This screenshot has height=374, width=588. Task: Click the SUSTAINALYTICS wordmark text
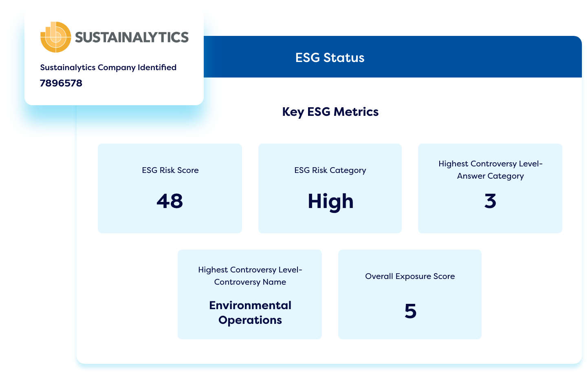132,37
